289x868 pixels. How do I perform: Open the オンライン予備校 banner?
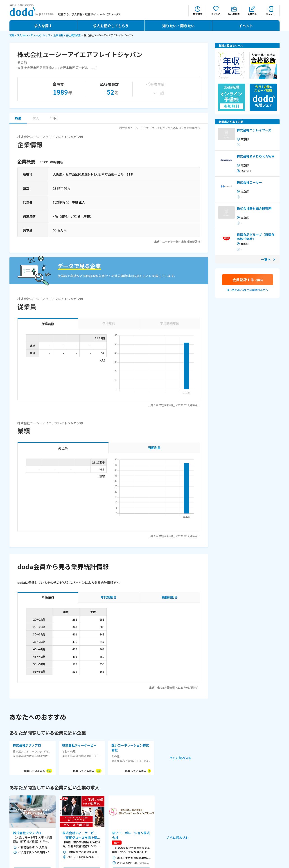click(x=231, y=97)
